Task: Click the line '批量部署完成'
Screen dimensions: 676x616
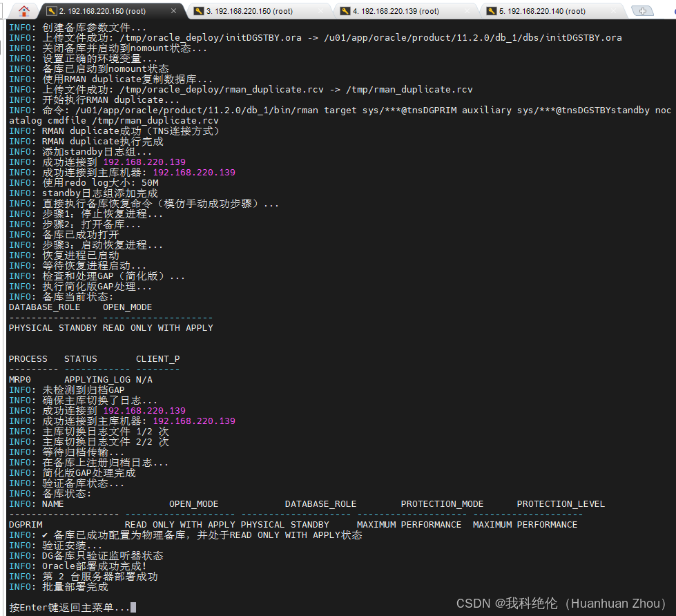Action: point(59,586)
